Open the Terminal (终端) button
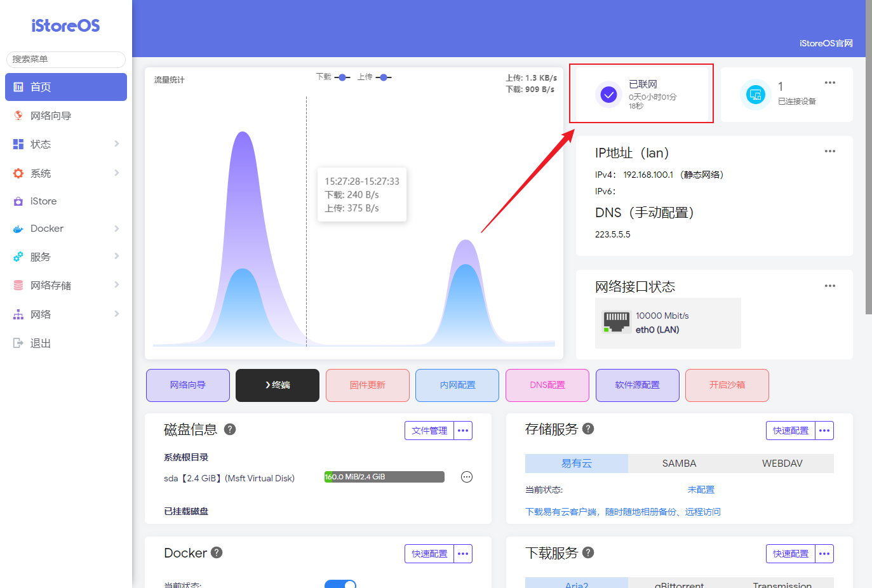Screen dimensions: 872x588 [x=278, y=385]
